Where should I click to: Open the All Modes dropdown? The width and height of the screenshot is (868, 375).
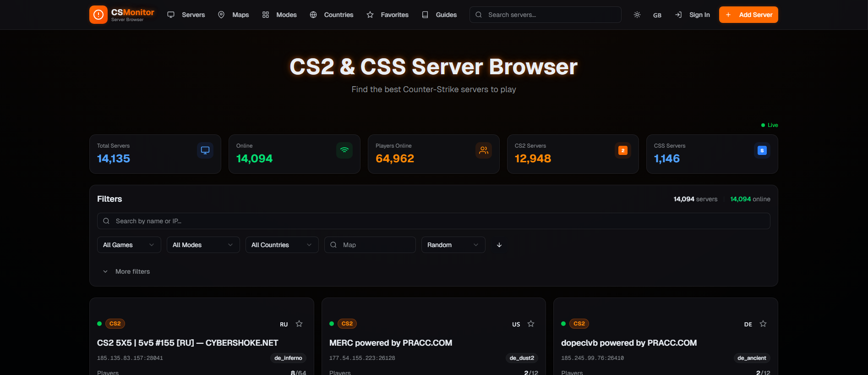[203, 245]
